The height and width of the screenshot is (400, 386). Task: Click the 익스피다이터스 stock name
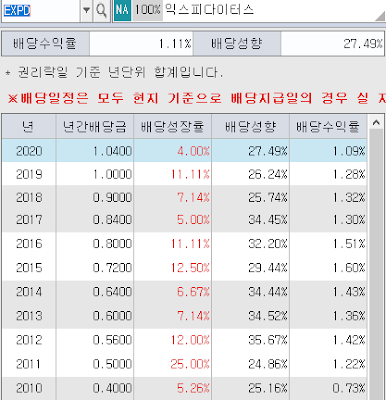coord(209,10)
